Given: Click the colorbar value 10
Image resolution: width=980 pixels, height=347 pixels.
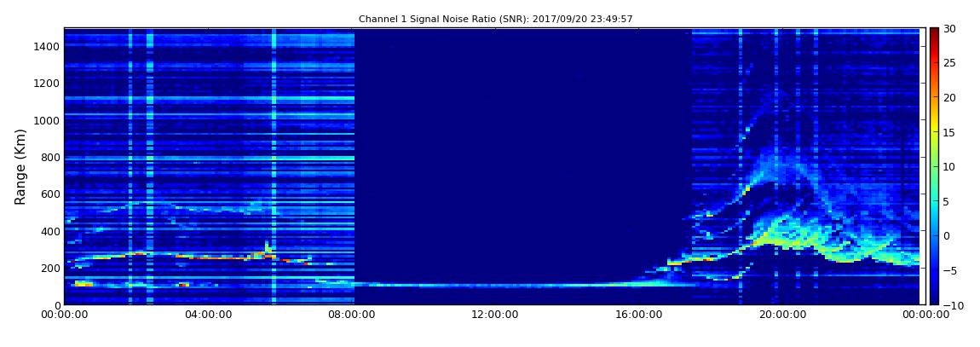Looking at the screenshot, I should tap(949, 166).
